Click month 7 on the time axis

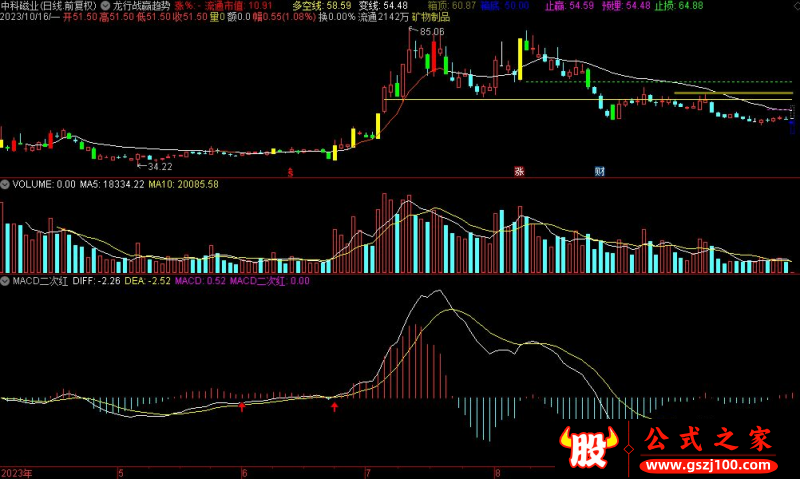pyautogui.click(x=368, y=473)
